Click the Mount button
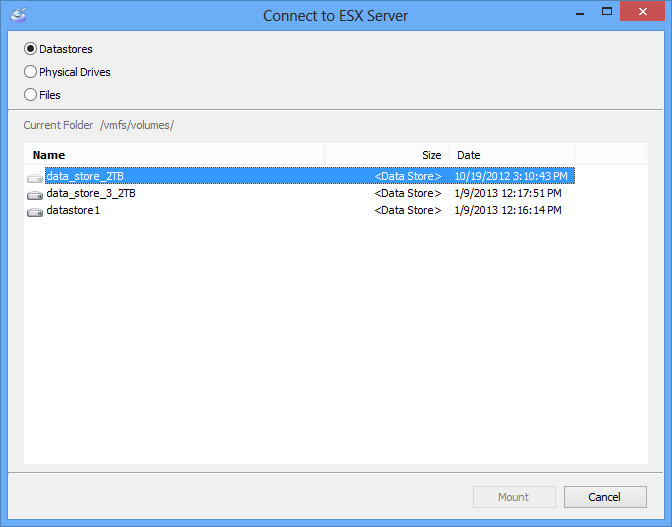The image size is (672, 527). click(514, 497)
